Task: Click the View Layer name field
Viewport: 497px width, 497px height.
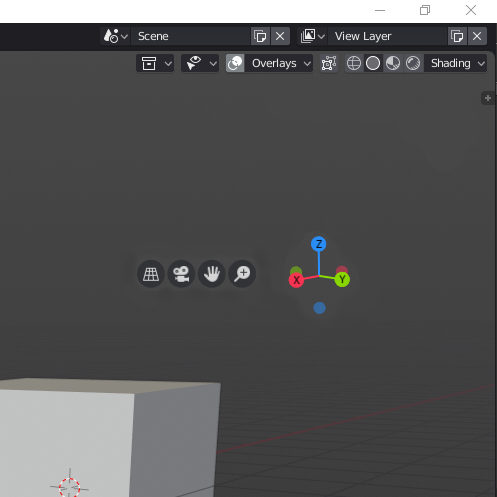Action: coord(387,36)
